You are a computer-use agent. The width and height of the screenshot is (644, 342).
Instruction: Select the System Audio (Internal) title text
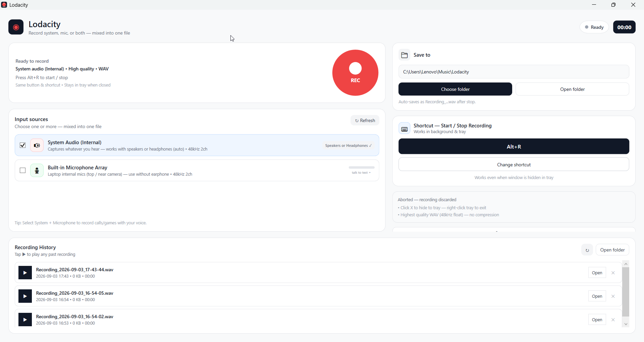coord(74,142)
